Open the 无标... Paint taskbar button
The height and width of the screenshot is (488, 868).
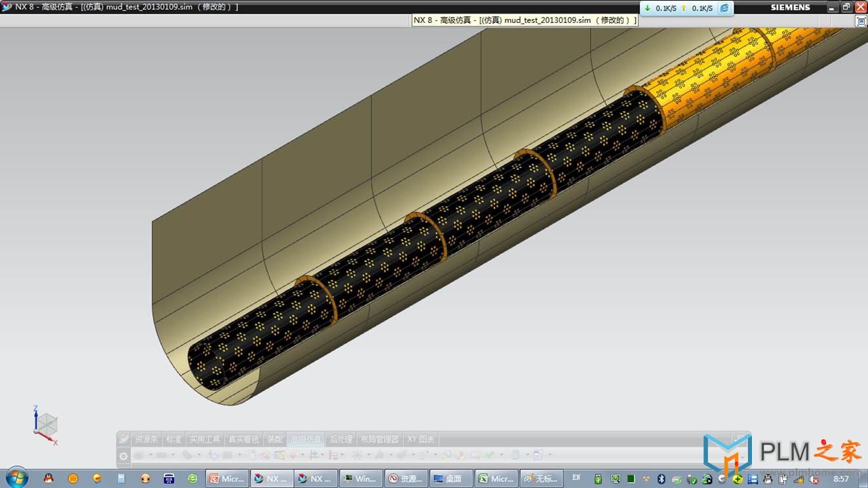(541, 479)
